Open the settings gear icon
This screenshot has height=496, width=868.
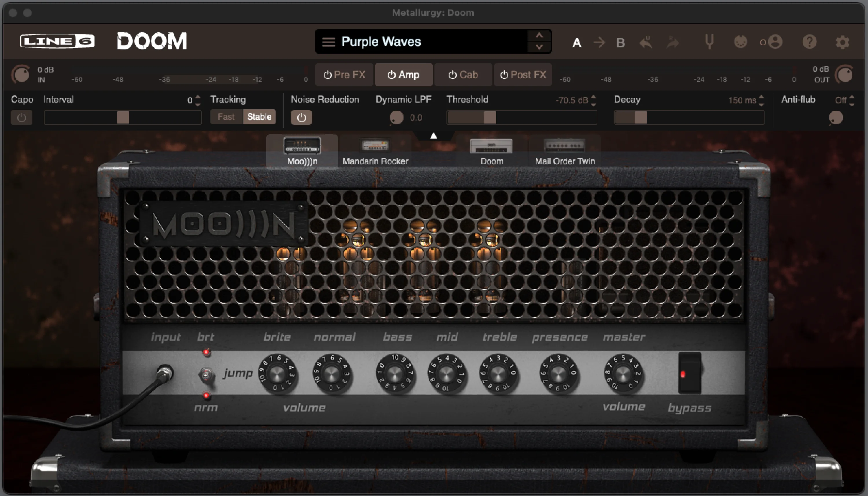842,42
